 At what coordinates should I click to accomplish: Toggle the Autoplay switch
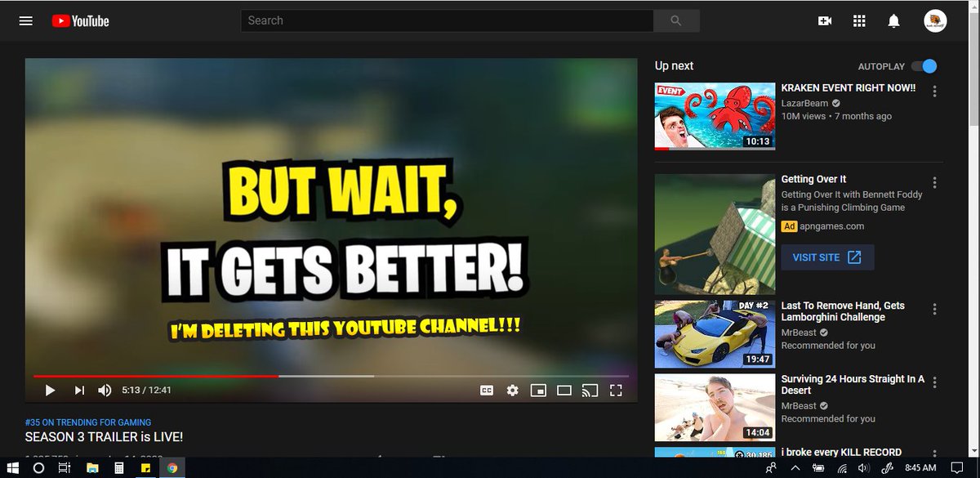[x=924, y=66]
